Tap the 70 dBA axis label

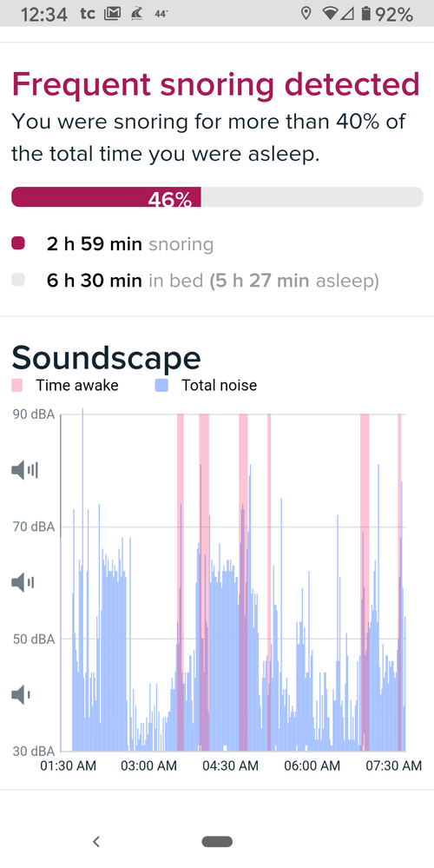(x=34, y=527)
